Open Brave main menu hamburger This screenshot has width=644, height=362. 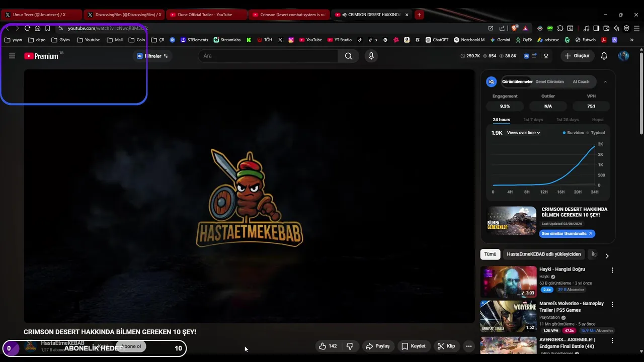(x=637, y=28)
